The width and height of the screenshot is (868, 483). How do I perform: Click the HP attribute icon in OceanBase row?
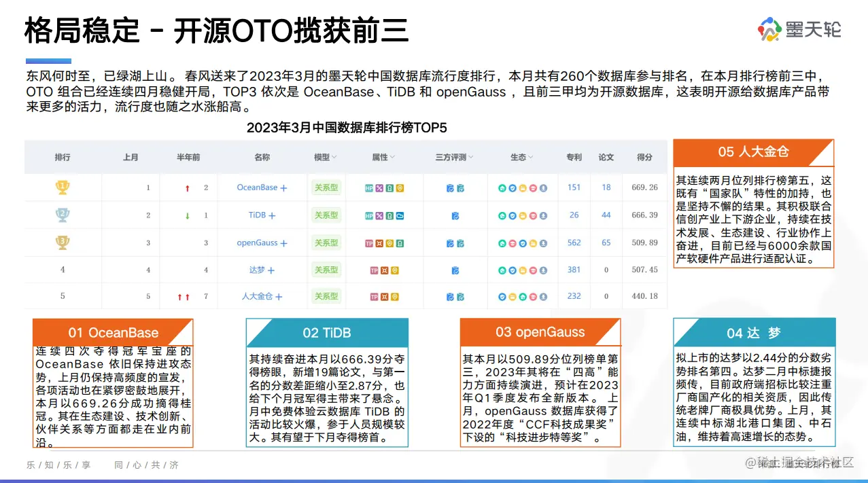[x=369, y=188]
